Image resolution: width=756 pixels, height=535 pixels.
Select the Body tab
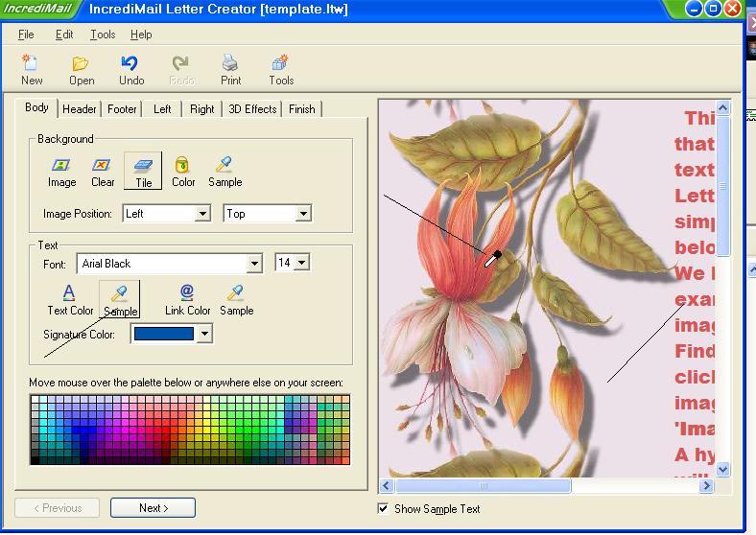36,107
